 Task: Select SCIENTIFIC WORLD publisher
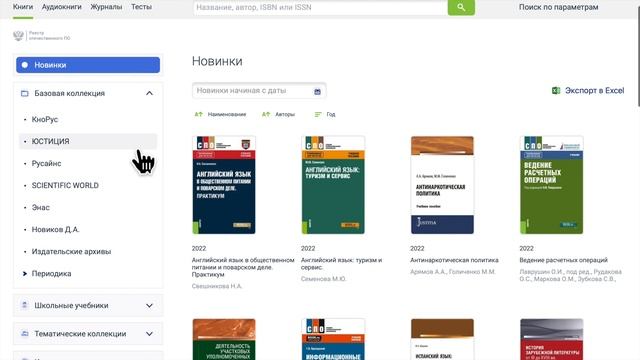tap(65, 185)
